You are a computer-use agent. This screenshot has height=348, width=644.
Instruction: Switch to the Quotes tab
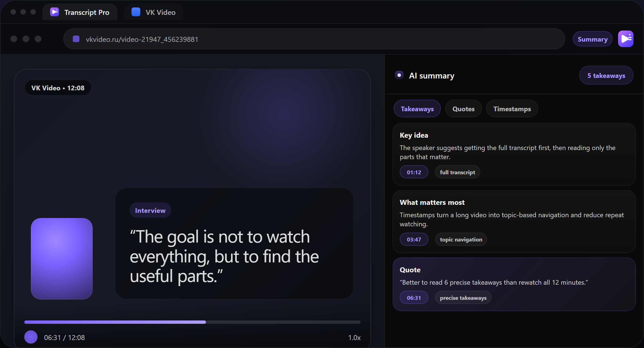(463, 109)
